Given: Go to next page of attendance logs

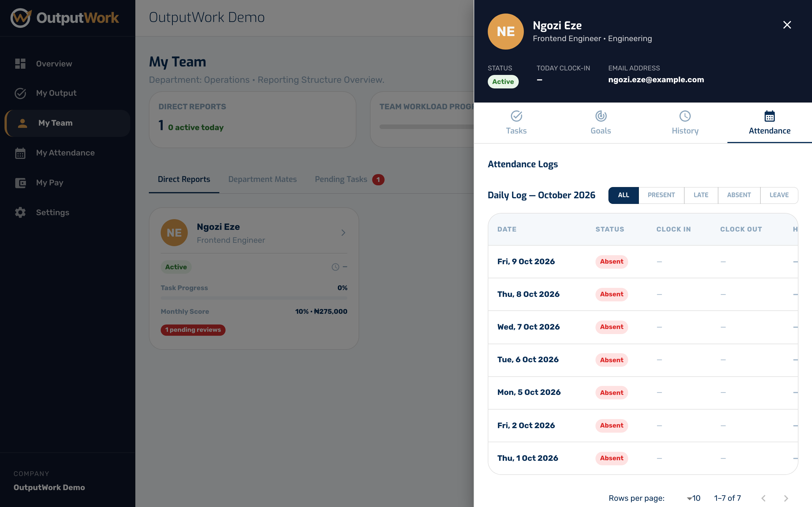Looking at the screenshot, I should pos(786,498).
